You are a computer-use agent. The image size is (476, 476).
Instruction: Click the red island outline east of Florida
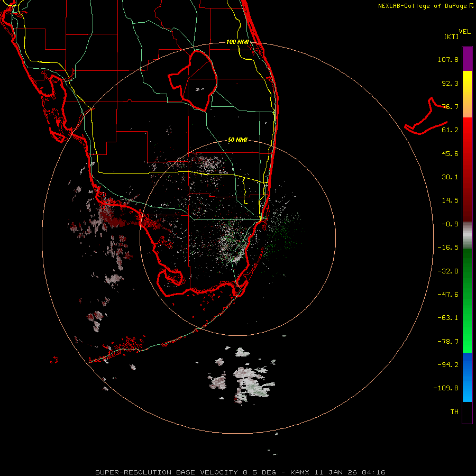pos(426,117)
